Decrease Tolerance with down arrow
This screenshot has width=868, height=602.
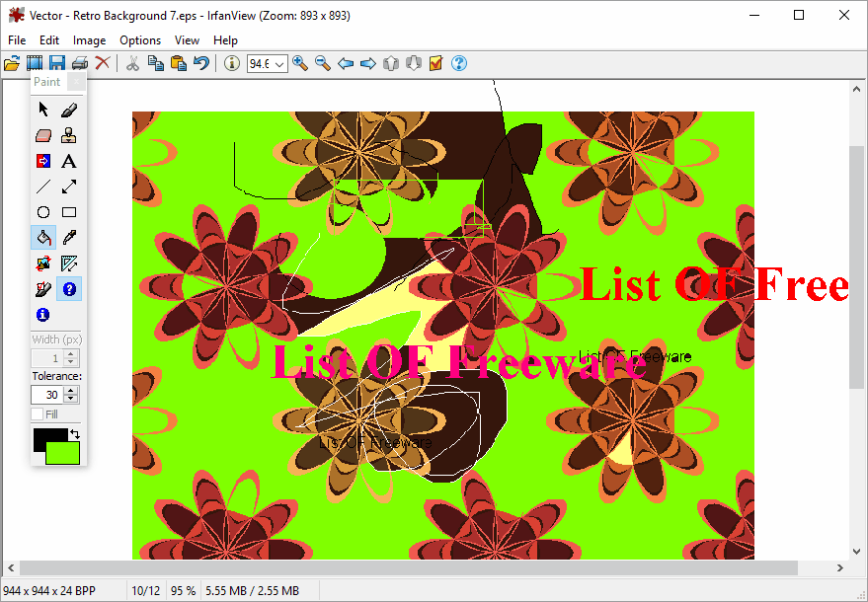pyautogui.click(x=70, y=399)
